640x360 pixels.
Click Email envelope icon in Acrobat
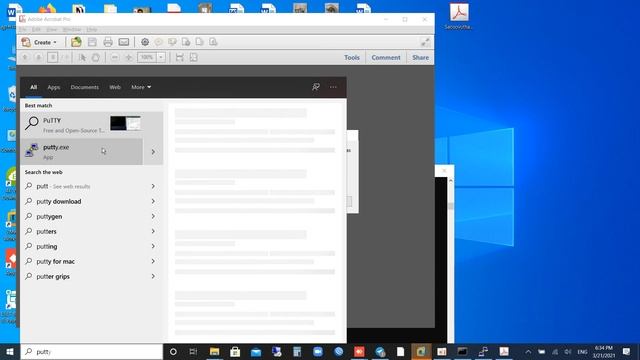(x=124, y=42)
